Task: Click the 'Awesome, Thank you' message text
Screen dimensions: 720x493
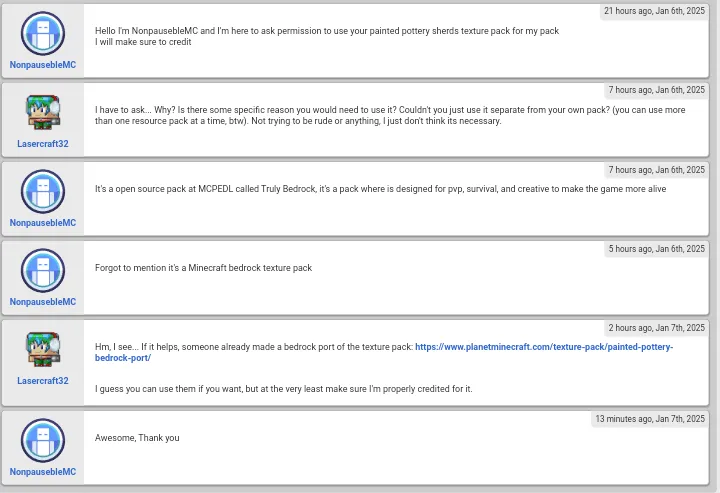Action: tap(137, 438)
